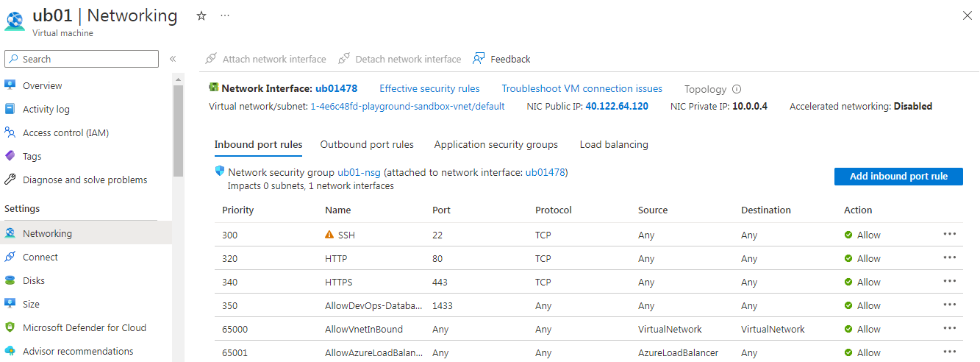Click Add inbound port rule button
The height and width of the screenshot is (362, 980).
[x=898, y=177]
